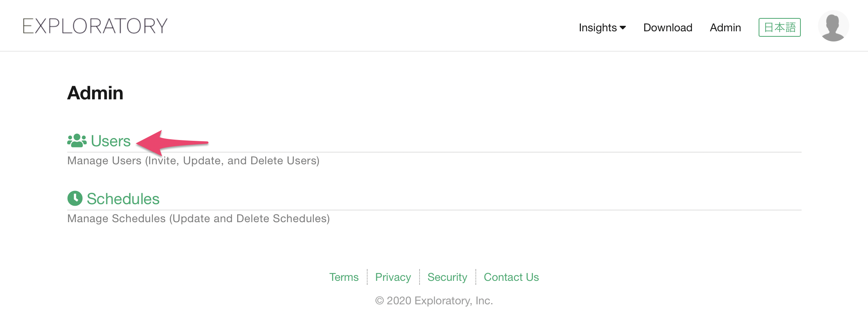
Task: Go to the Download page
Action: point(668,27)
